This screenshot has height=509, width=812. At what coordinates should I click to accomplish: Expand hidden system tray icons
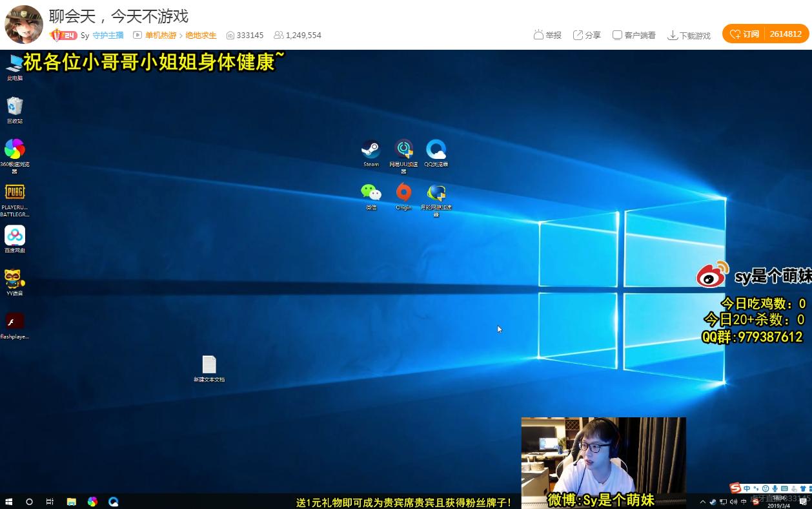[702, 502]
